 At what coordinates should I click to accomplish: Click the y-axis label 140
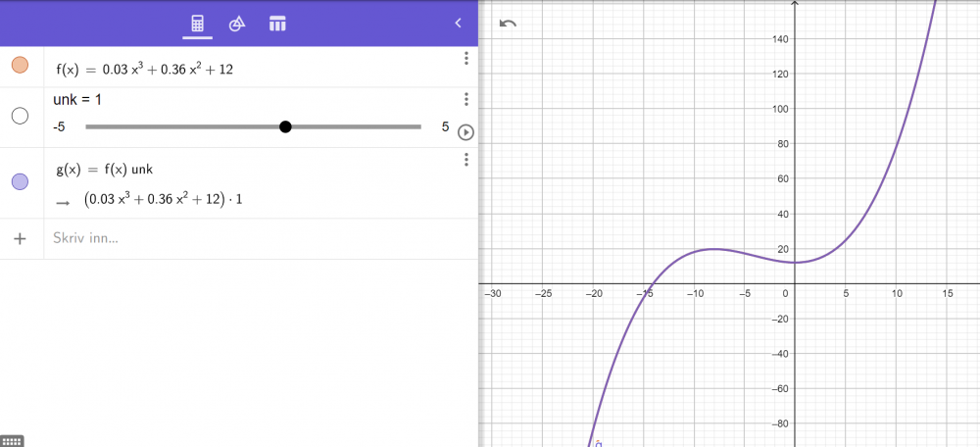781,39
